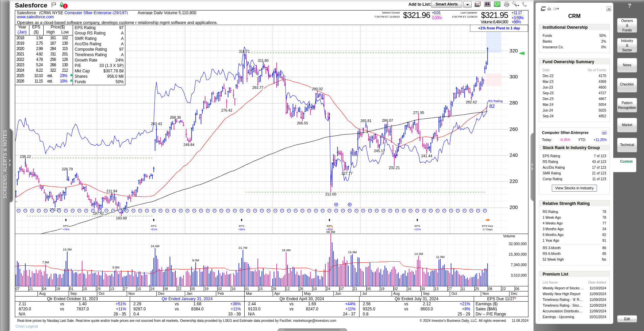
Task: Open the wrench settings tool
Action: coord(515,4)
